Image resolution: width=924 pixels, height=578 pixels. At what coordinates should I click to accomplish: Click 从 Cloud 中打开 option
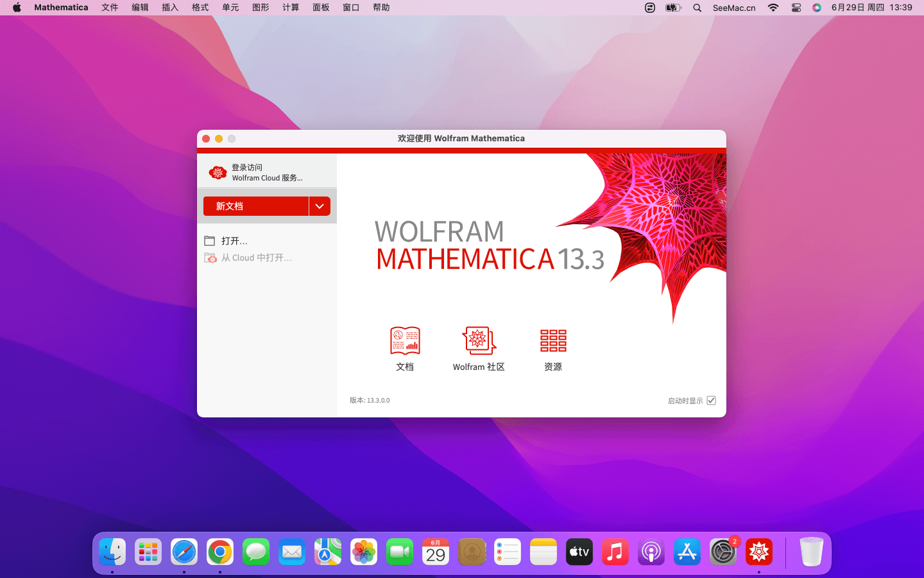pyautogui.click(x=256, y=258)
